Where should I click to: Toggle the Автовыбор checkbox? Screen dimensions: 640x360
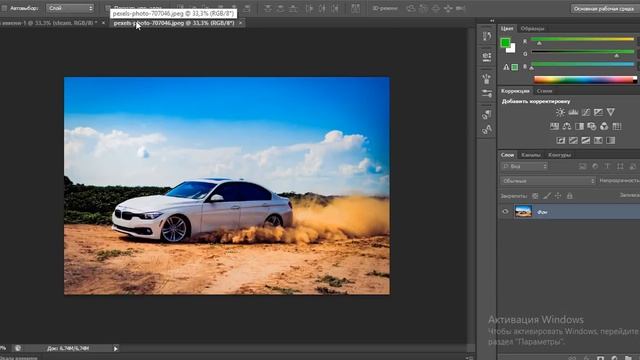(4, 8)
